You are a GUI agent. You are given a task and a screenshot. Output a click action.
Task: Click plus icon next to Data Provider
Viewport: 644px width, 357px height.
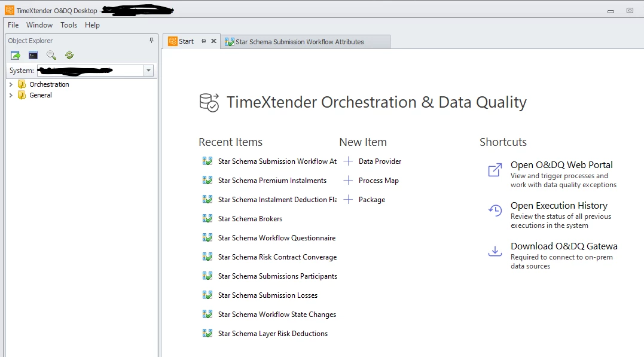tap(348, 161)
